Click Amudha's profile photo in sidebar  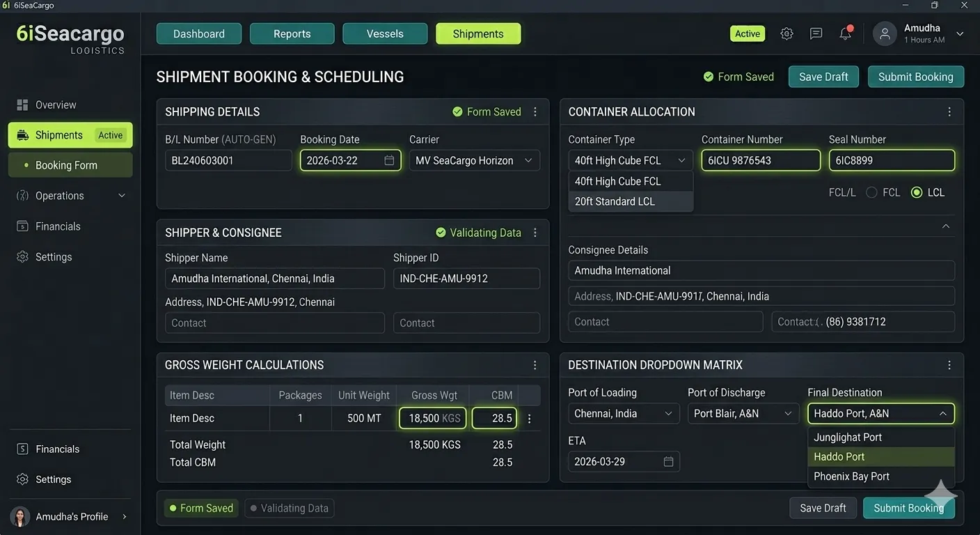coord(20,517)
